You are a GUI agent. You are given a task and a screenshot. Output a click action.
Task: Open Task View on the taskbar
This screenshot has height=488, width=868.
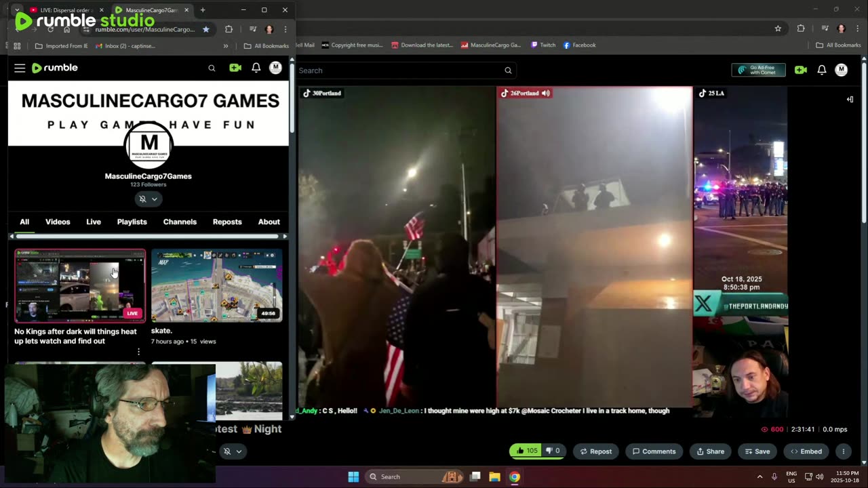pyautogui.click(x=475, y=476)
